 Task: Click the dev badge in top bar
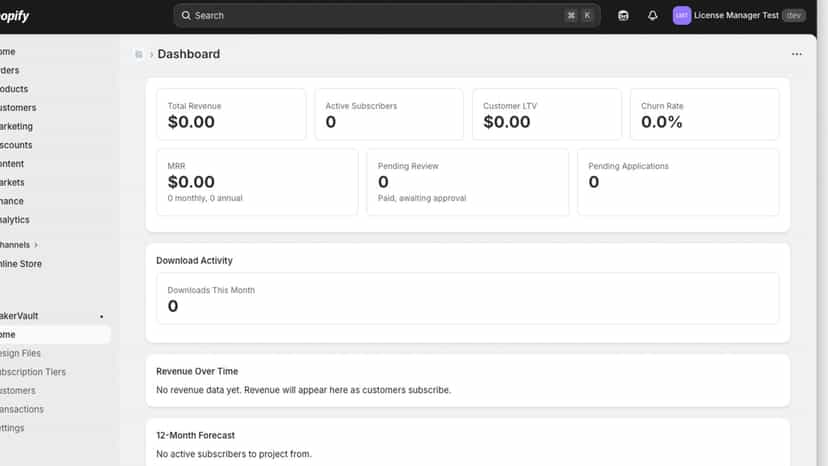coord(794,15)
